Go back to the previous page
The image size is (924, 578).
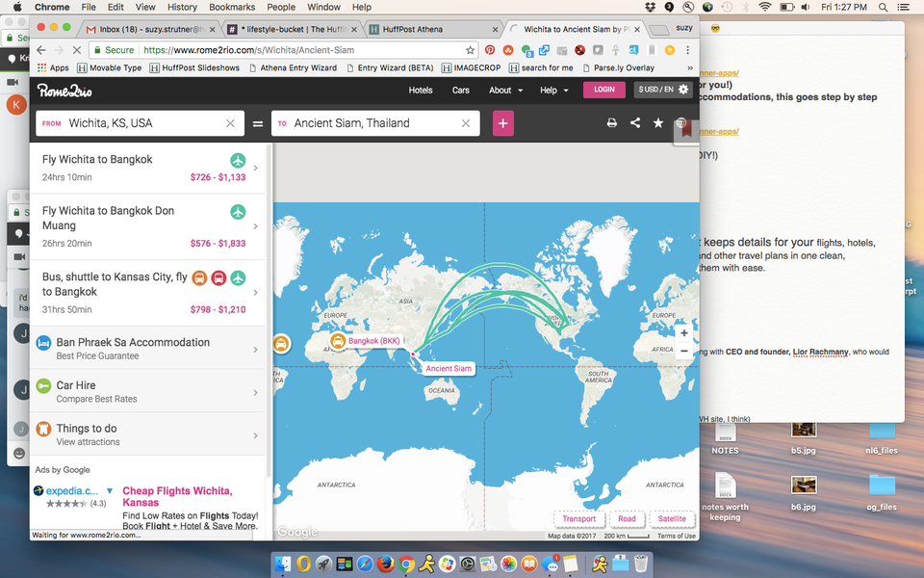tap(40, 50)
